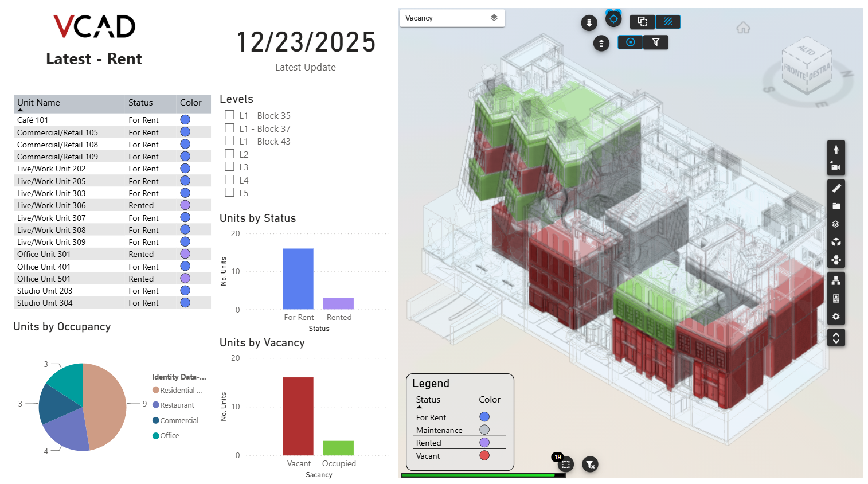The image size is (868, 484).
Task: Select the For Rent blue bar
Action: (x=298, y=279)
